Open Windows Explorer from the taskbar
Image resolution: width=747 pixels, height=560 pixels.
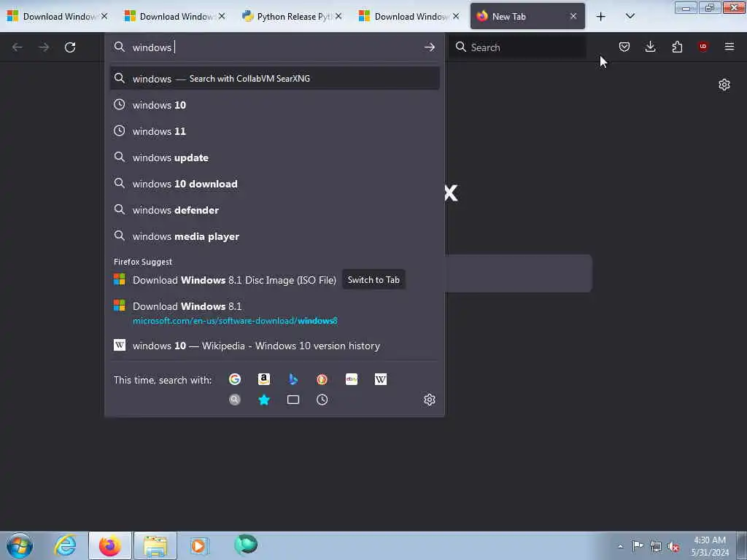point(155,545)
